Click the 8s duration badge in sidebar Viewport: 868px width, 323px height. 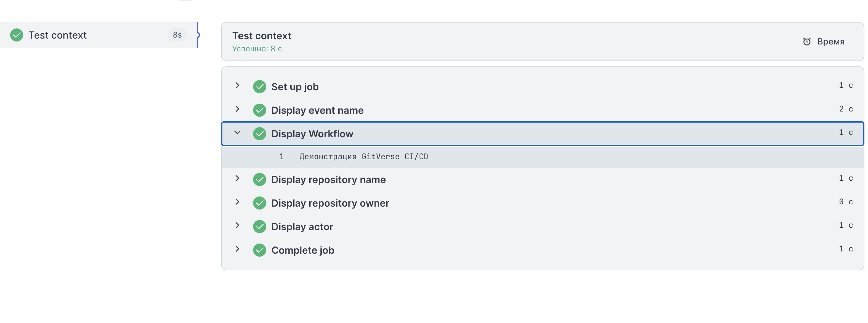click(x=177, y=35)
